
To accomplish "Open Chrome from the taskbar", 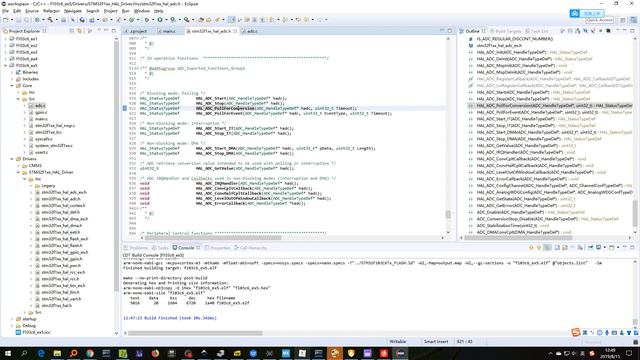I will [90, 353].
